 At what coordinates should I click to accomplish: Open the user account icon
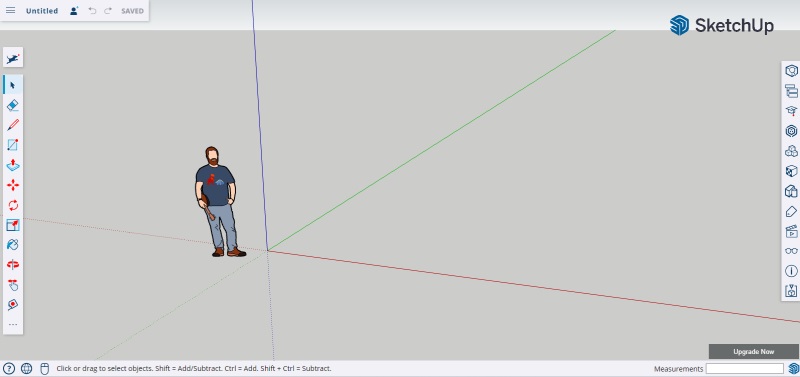74,11
